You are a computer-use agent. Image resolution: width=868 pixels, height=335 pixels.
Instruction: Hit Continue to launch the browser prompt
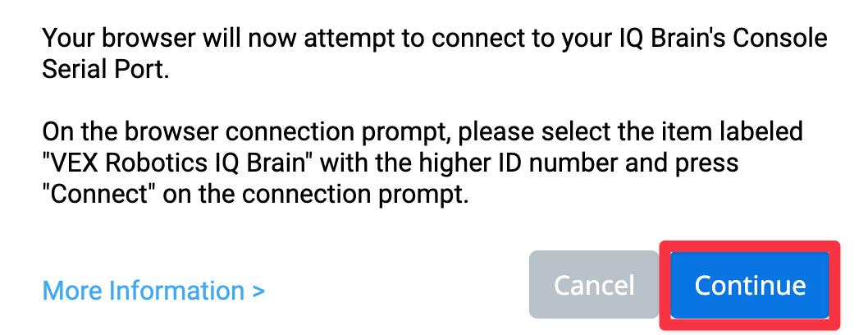click(x=749, y=285)
